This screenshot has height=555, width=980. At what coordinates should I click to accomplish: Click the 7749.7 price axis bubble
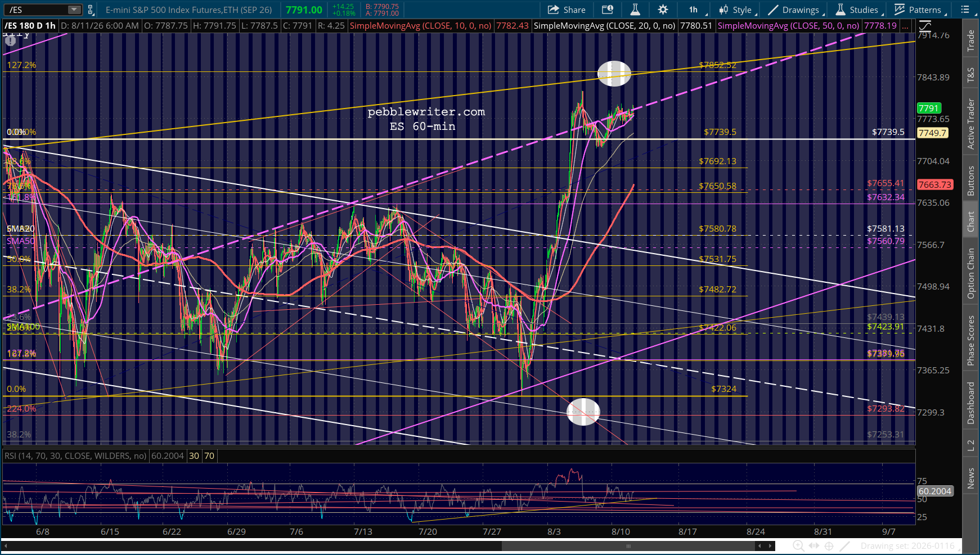(x=932, y=133)
